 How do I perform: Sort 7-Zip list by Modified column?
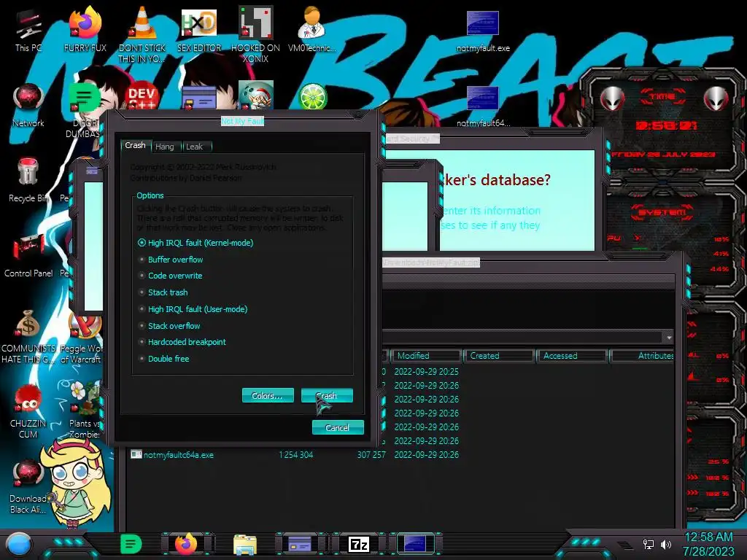pos(426,356)
